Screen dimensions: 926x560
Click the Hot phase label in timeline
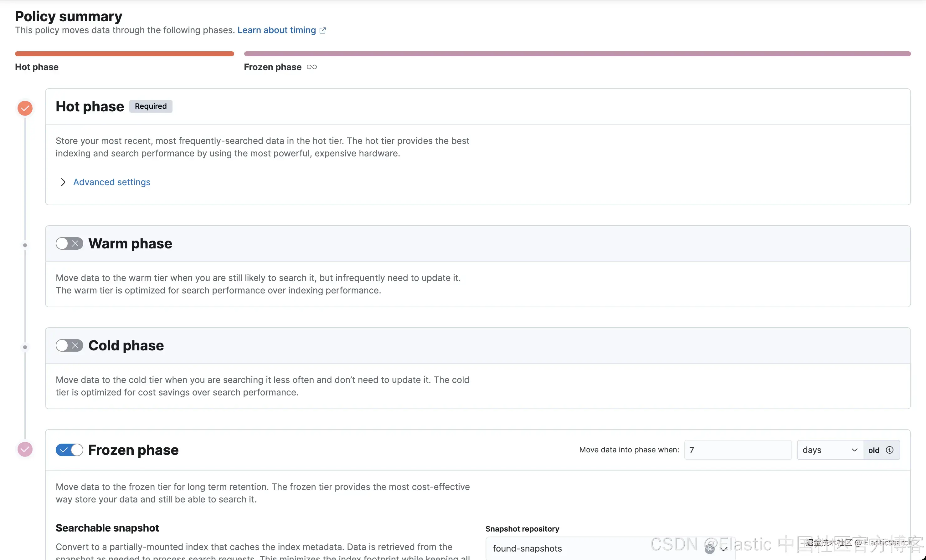[37, 67]
